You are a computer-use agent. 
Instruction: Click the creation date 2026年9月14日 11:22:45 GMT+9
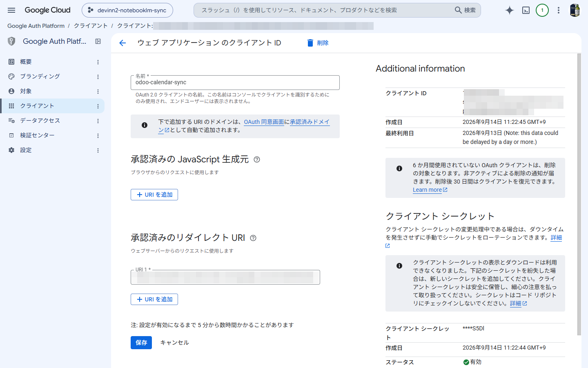pos(504,122)
